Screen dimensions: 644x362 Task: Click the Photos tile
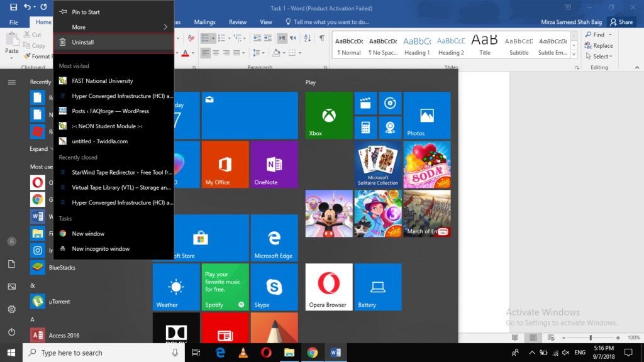pyautogui.click(x=426, y=115)
